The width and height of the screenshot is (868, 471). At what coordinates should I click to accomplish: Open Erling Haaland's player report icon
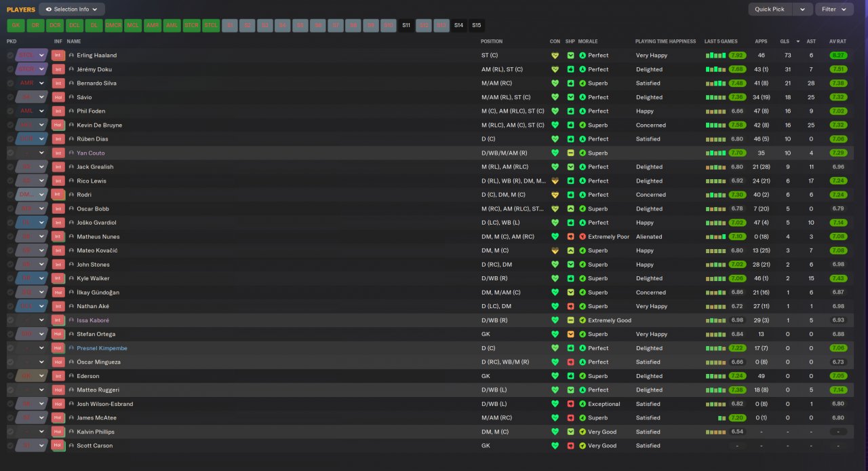coord(71,56)
